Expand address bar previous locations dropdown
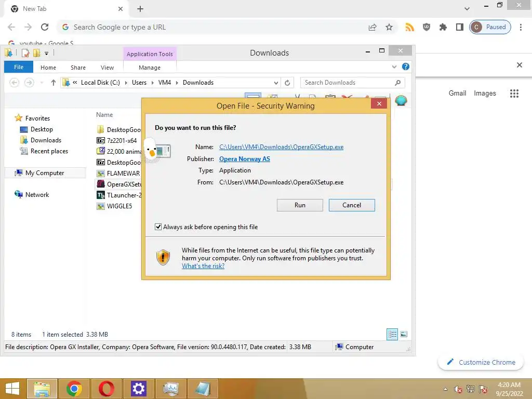This screenshot has width=532, height=399. [276, 83]
